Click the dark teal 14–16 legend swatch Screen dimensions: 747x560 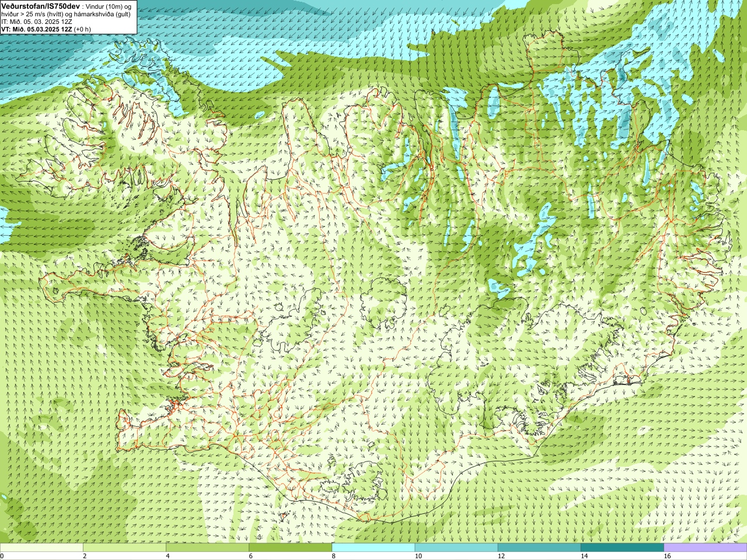click(x=623, y=548)
